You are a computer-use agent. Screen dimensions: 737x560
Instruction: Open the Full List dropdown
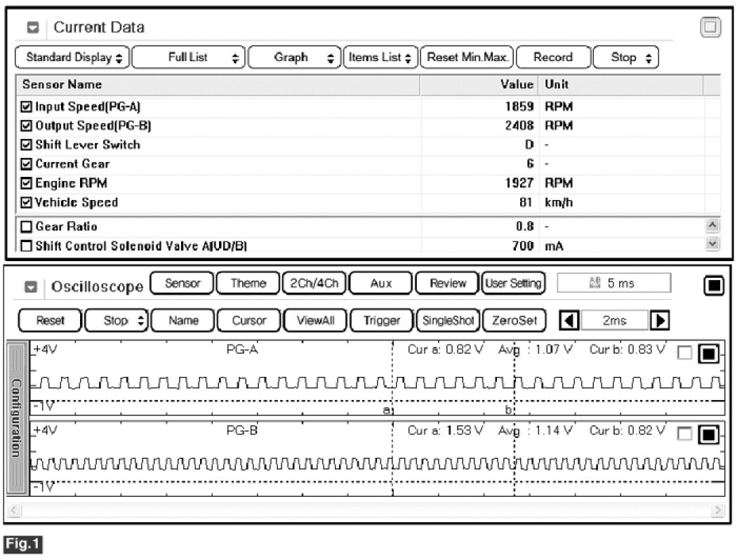click(x=189, y=58)
